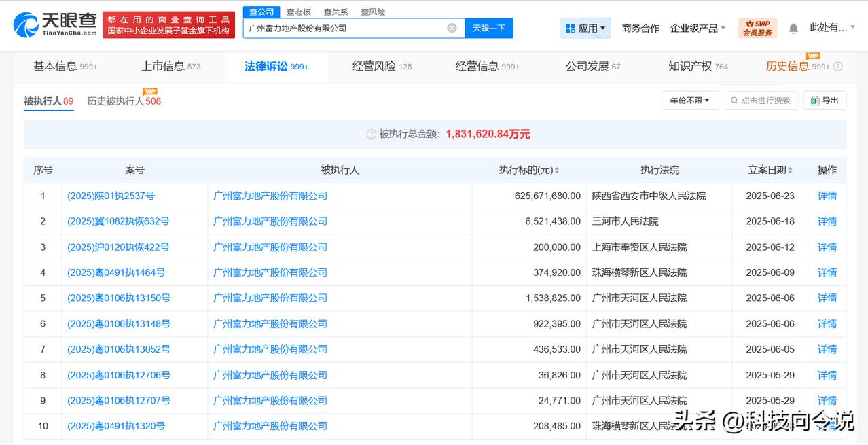The height and width of the screenshot is (445, 868).
Task: Open 详情 for the 2025-06-09 case
Action: (x=827, y=272)
